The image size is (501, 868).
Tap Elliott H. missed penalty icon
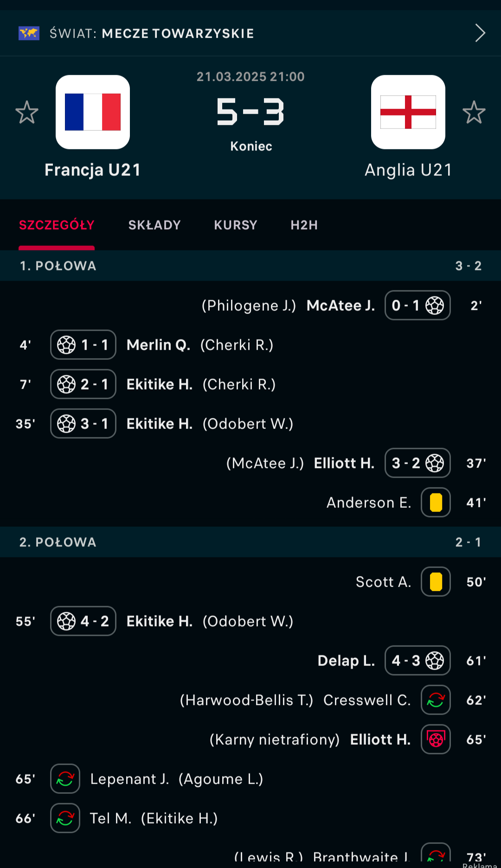pyautogui.click(x=436, y=739)
